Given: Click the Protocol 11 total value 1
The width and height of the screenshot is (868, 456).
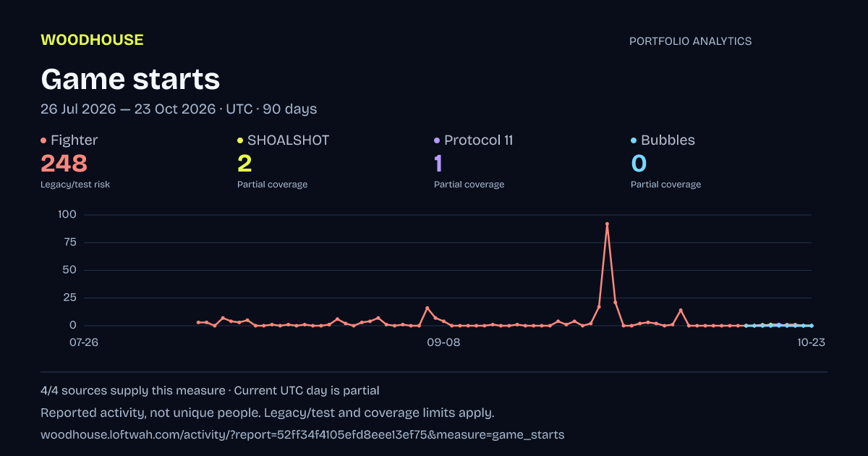Looking at the screenshot, I should pyautogui.click(x=438, y=163).
